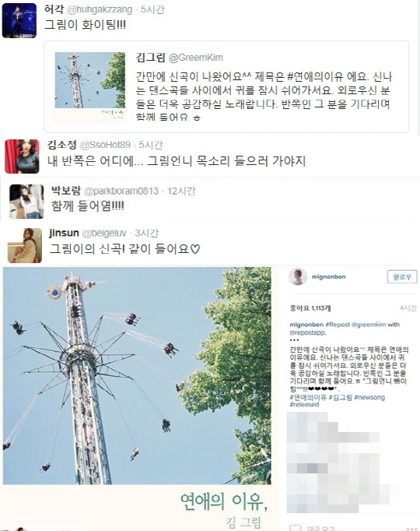Open the quoted tweet's album thumbnail

(x=90, y=87)
